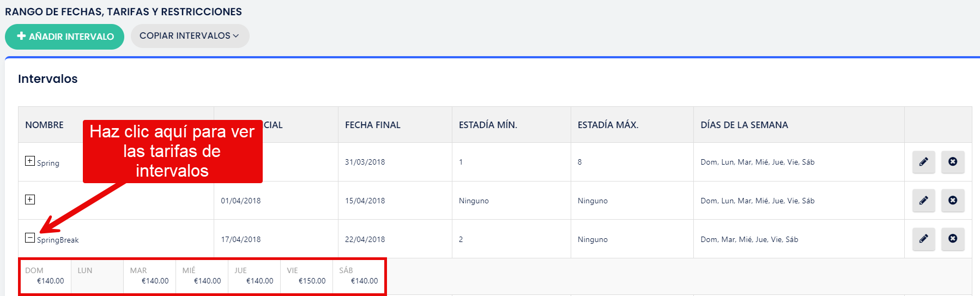This screenshot has width=980, height=296.
Task: Select the Friday €150.00 rate cell
Action: (x=306, y=276)
